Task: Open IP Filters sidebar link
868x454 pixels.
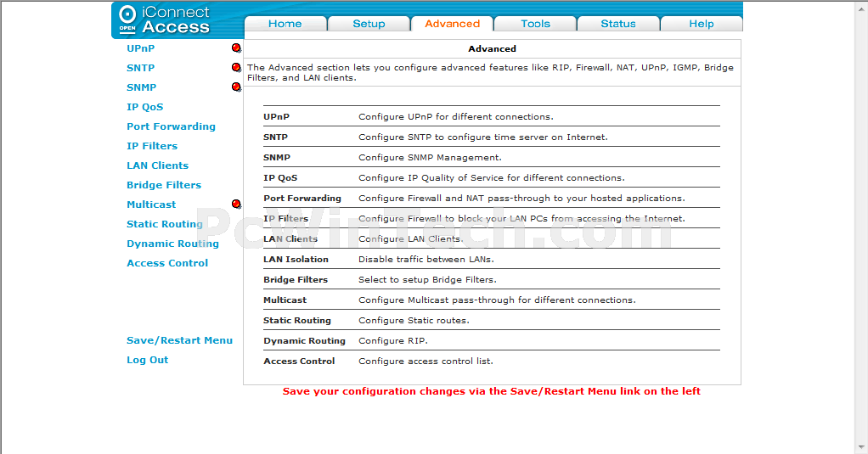Action: coord(152,146)
